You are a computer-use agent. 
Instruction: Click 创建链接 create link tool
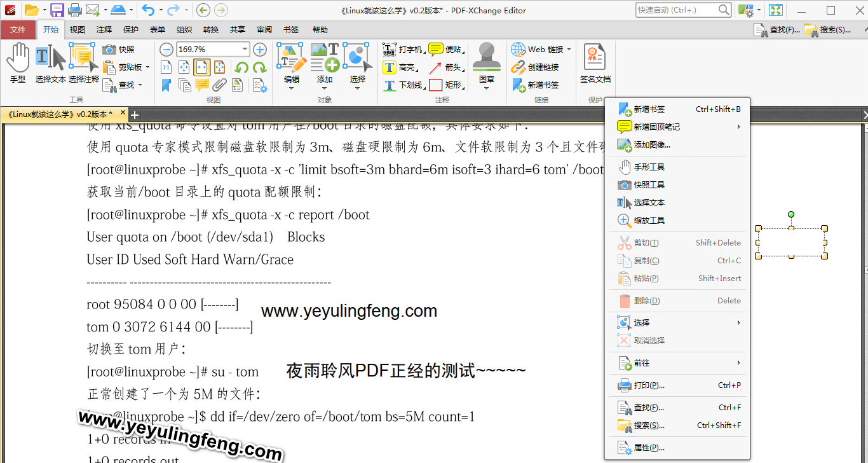pos(536,67)
